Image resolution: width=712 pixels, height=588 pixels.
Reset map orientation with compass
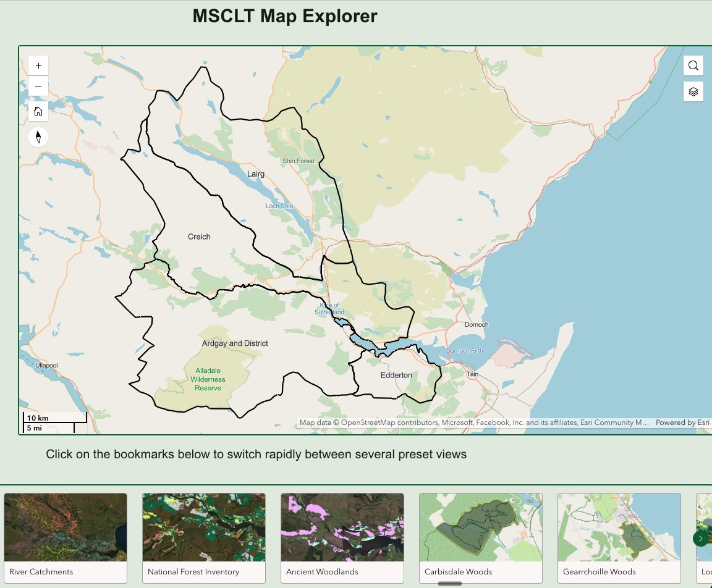pos(38,136)
